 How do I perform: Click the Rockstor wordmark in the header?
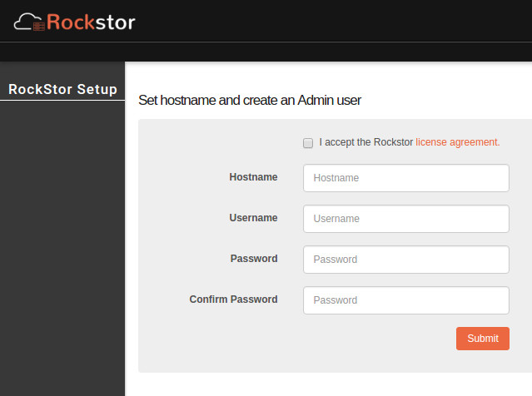tap(91, 22)
